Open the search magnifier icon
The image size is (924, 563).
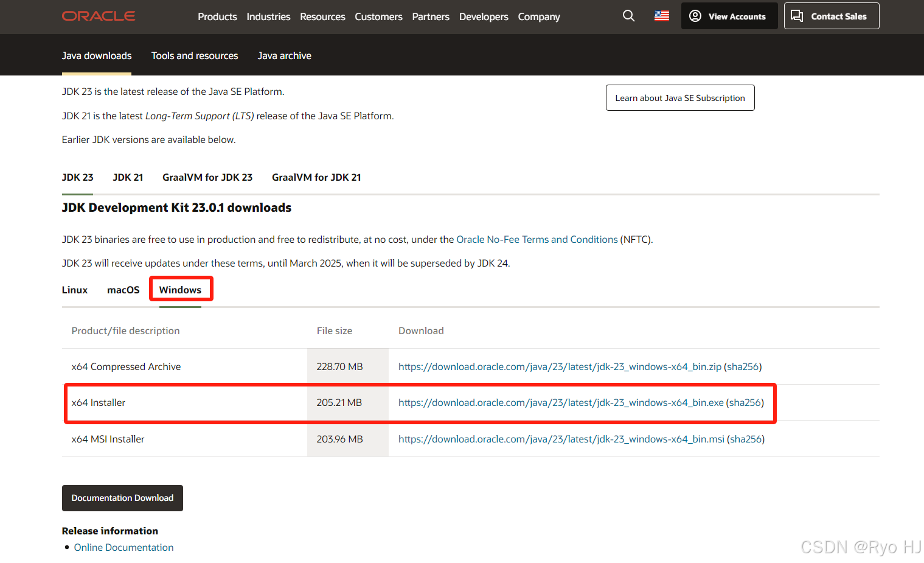(629, 16)
